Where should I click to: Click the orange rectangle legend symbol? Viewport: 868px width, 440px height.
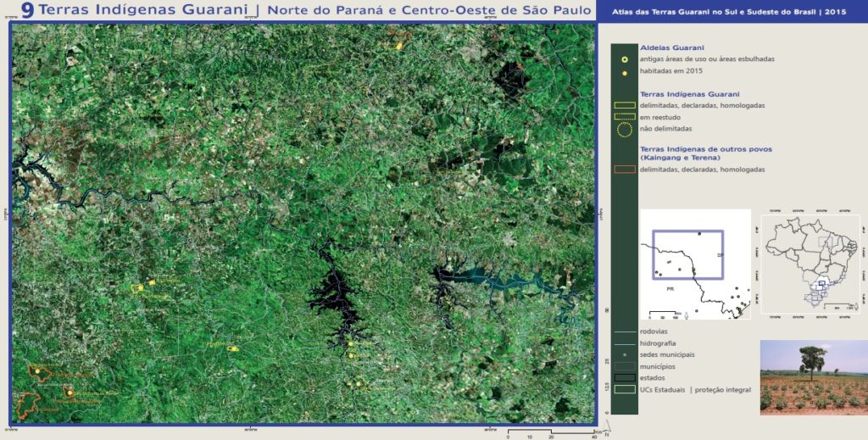pos(625,170)
